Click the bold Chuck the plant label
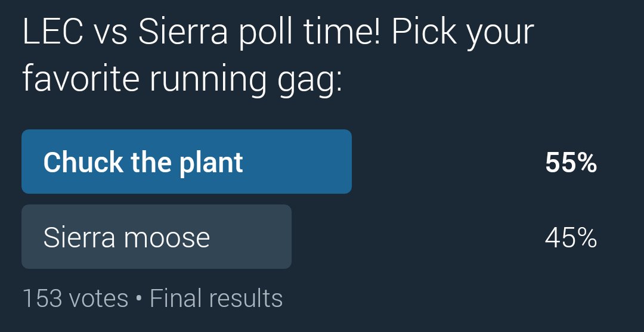Screen dimensions: 644x332 [x=143, y=163]
